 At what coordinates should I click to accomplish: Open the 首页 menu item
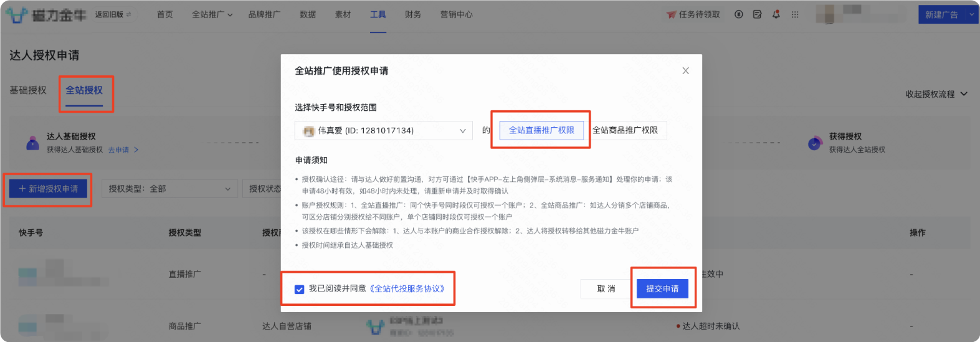165,14
